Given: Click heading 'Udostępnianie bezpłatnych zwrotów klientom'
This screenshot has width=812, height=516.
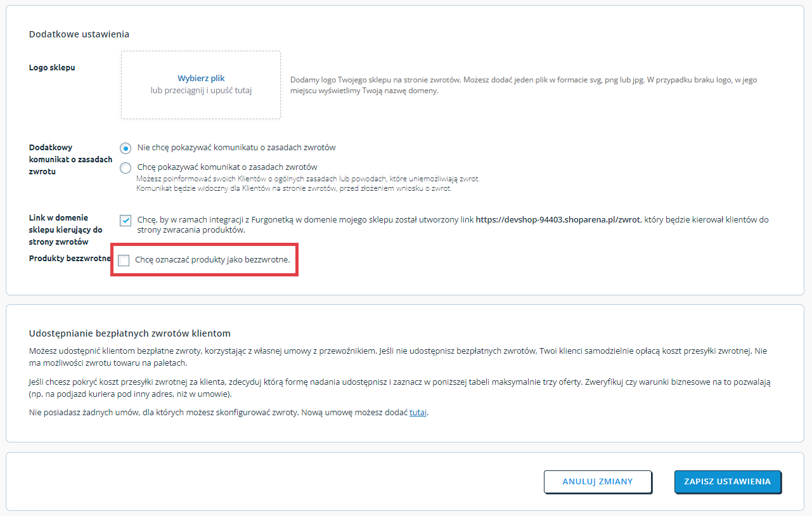Looking at the screenshot, I should 130,333.
